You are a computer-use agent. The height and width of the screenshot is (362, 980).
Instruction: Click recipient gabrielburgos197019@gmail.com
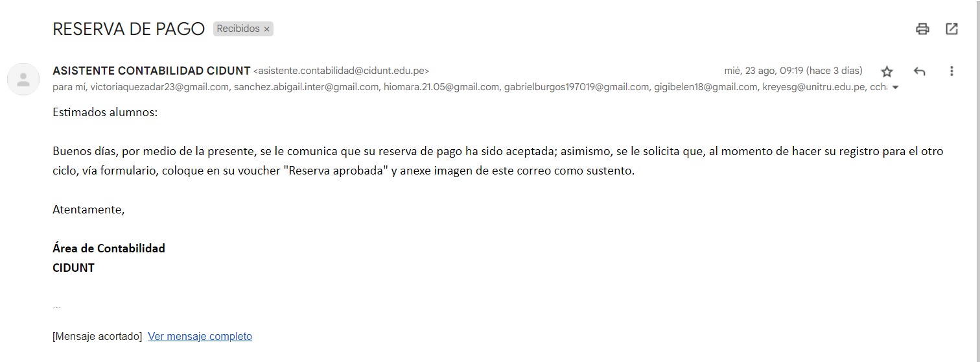click(x=576, y=87)
